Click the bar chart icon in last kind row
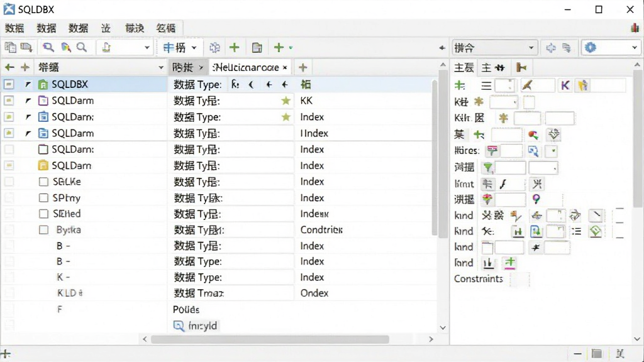Screen dimensions: 644x362 [x=488, y=263]
